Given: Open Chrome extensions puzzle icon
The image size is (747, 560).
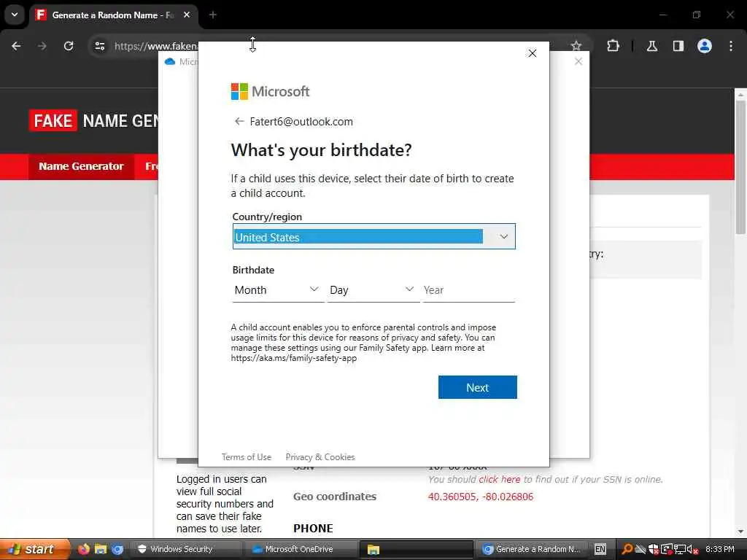Looking at the screenshot, I should (613, 46).
